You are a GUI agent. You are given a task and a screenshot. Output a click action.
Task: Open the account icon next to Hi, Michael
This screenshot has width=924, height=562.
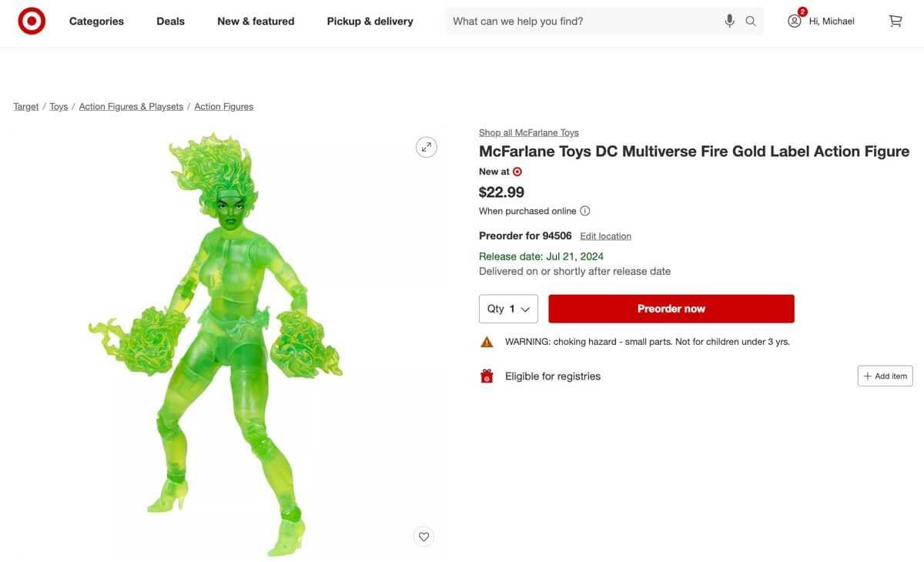click(x=793, y=20)
